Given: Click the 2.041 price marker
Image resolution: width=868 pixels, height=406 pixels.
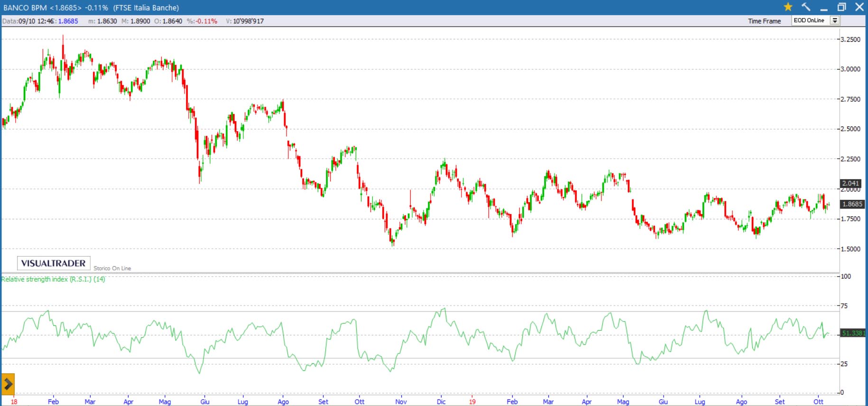Looking at the screenshot, I should point(850,183).
